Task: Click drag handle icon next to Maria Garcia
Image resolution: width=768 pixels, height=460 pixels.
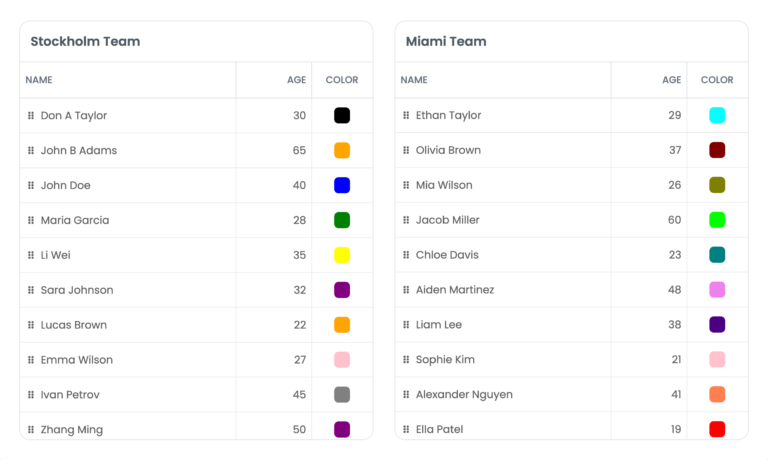Action: click(x=31, y=220)
